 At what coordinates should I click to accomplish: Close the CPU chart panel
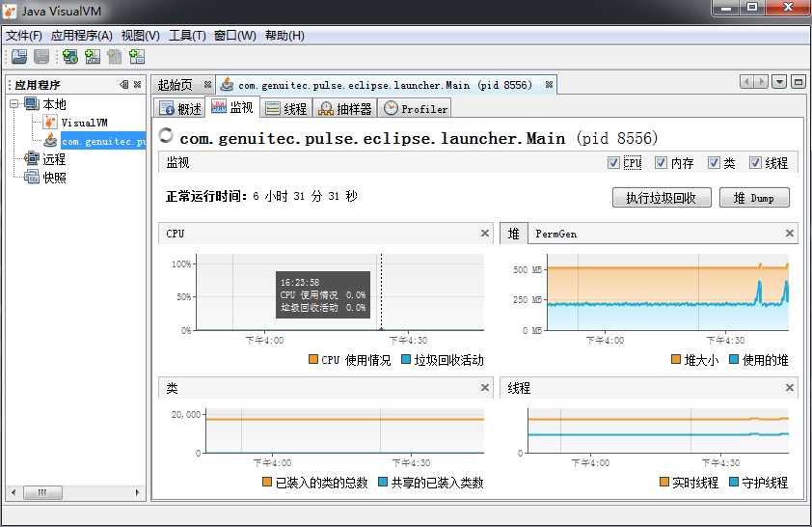[x=485, y=234]
